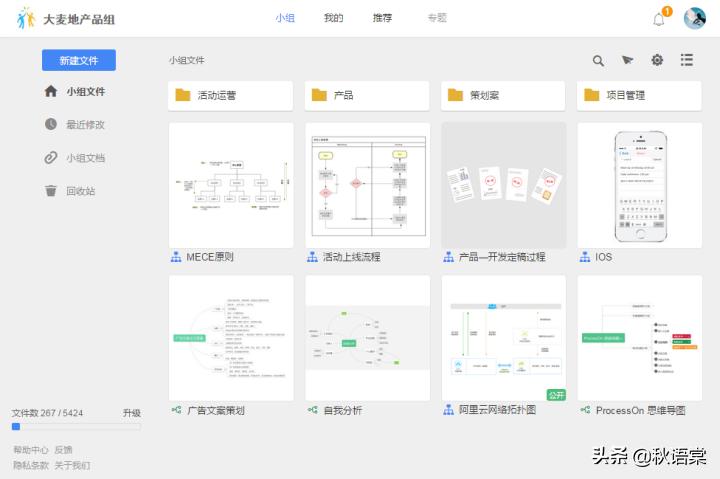Switch to list view icon
This screenshot has width=720, height=479.
686,60
